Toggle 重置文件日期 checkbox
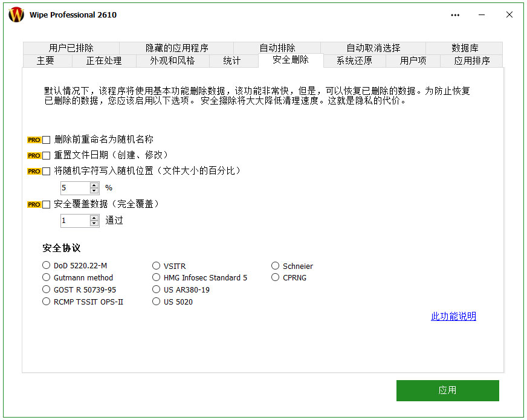Screen dimensions: 527x420 point(47,155)
